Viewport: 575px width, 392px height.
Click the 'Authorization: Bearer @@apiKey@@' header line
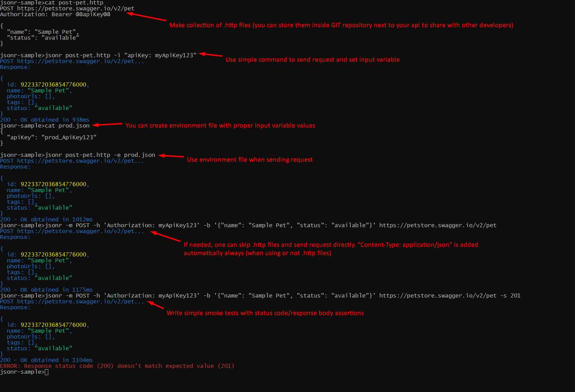(x=55, y=14)
